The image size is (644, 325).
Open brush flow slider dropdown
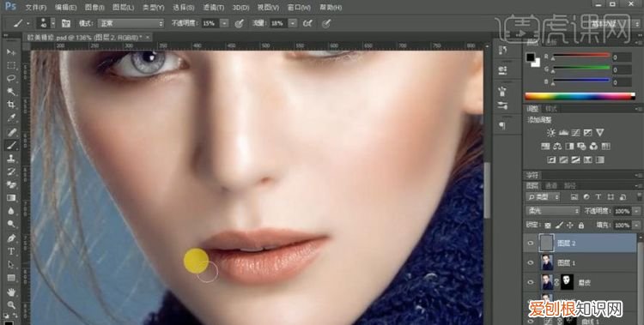(x=293, y=23)
